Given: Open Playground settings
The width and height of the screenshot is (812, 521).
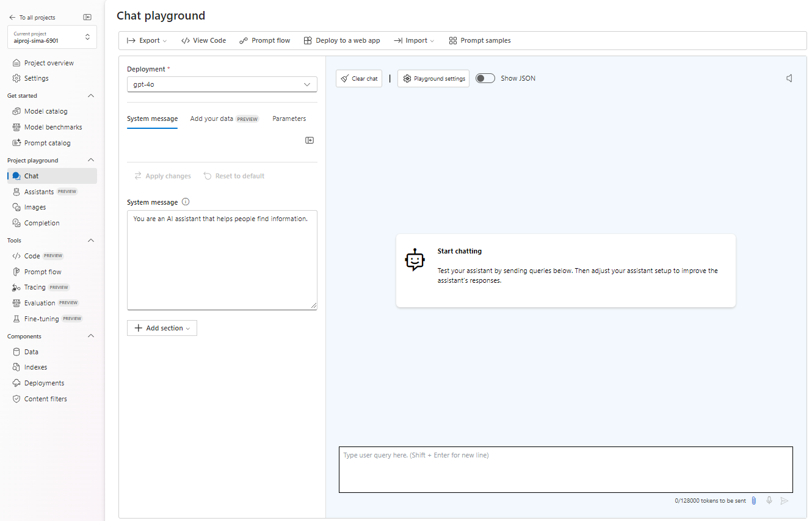Looking at the screenshot, I should 433,78.
